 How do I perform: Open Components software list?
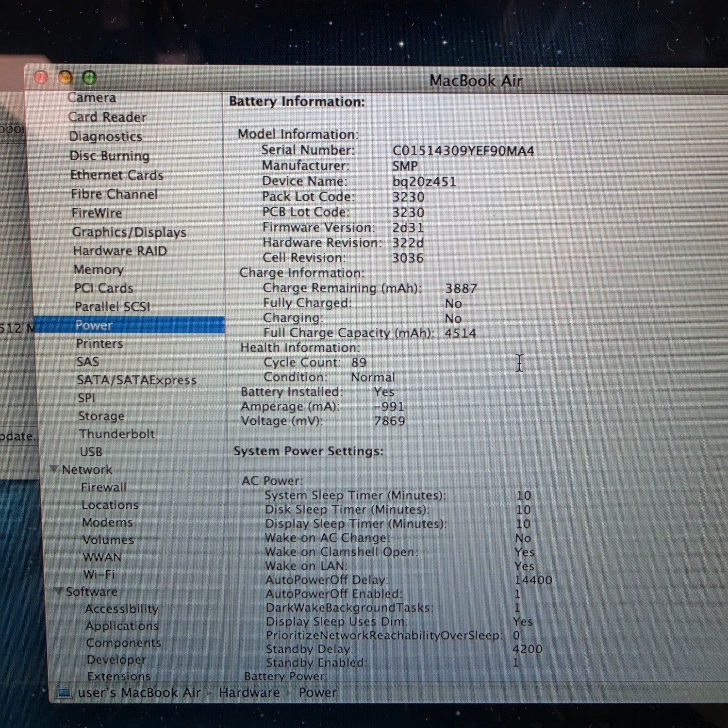(x=124, y=643)
